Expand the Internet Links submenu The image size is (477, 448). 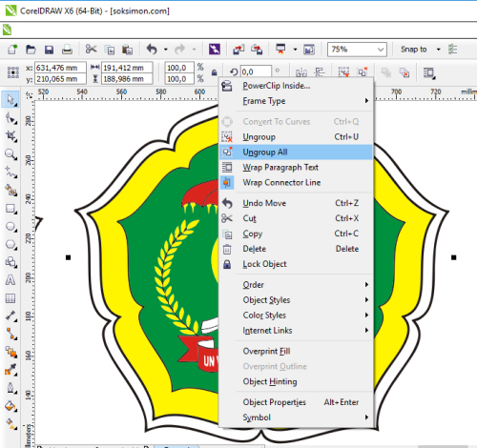click(296, 331)
